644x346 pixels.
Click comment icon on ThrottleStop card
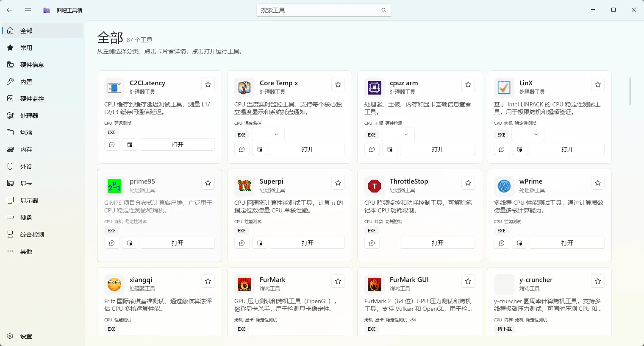[372, 243]
